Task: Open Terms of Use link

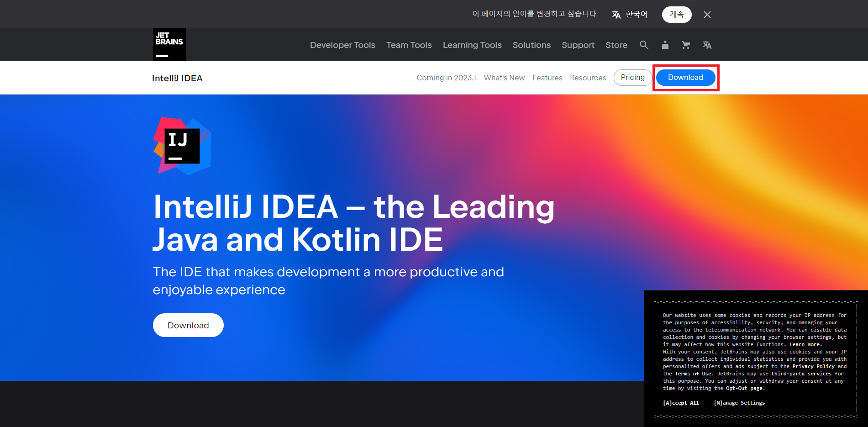Action: pyautogui.click(x=693, y=374)
